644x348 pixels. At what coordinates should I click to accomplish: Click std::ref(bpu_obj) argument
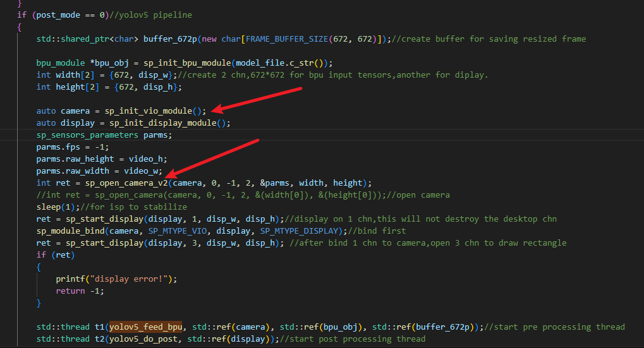[x=323, y=327]
